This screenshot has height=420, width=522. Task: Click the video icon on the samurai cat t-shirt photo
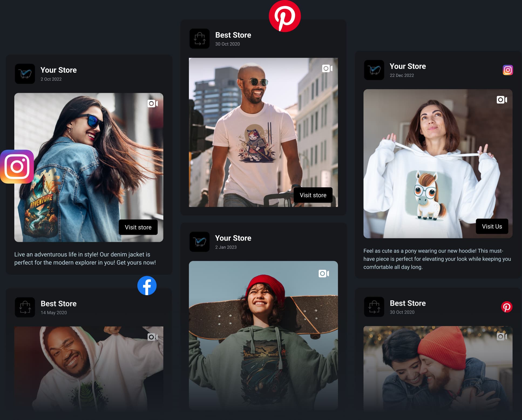327,68
